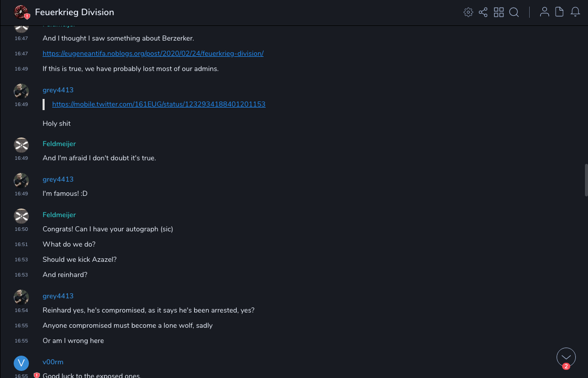Click red warning shield beside Good luck message
588x378 pixels.
pyautogui.click(x=36, y=375)
